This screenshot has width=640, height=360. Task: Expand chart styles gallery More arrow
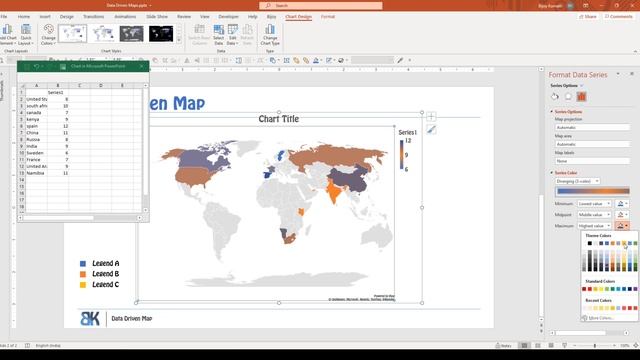click(x=179, y=40)
